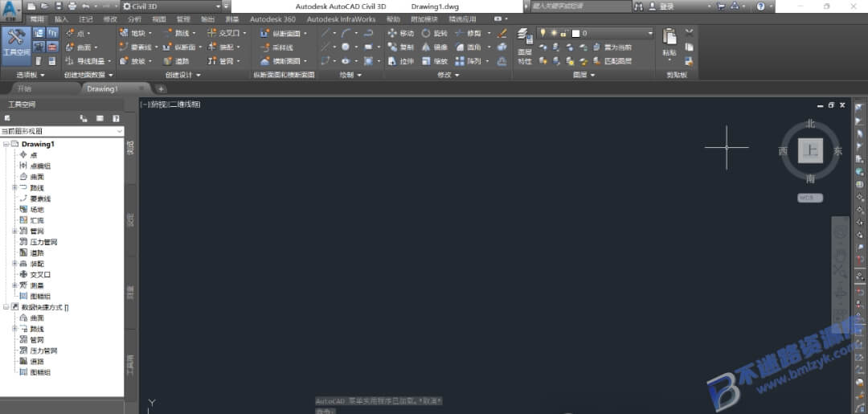Click the help icon in the Toolspace header
This screenshot has height=414, width=868.
116,118
